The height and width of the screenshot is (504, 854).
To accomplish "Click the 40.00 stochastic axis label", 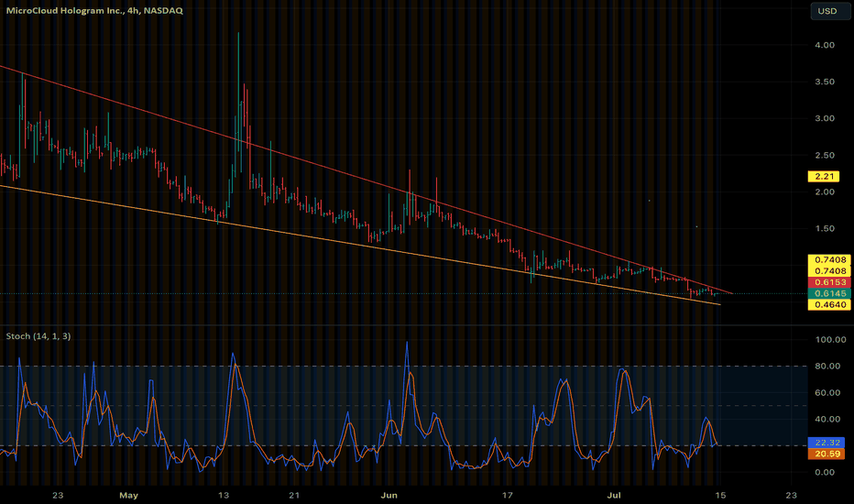I will (827, 419).
